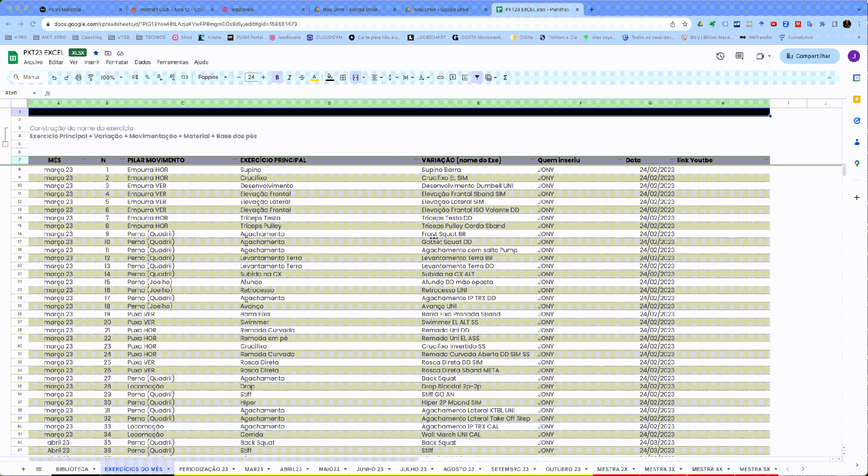
Task: Star the PXT23 EXCEL document
Action: click(x=96, y=53)
